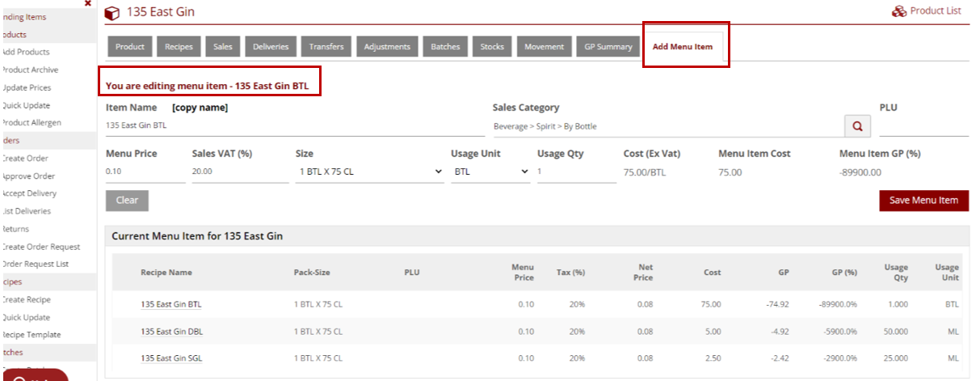This screenshot has height=381, width=980.
Task: Click the Usage Qty field
Action: point(576,172)
